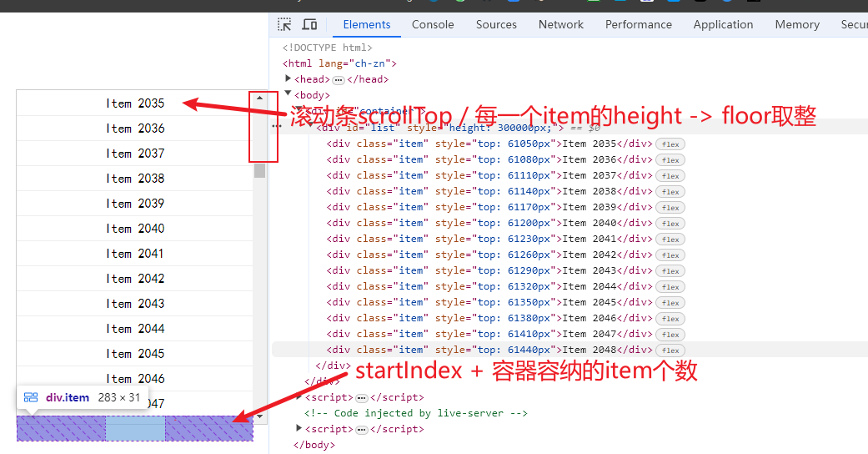
Task: Open the Sources tab
Action: [x=496, y=24]
